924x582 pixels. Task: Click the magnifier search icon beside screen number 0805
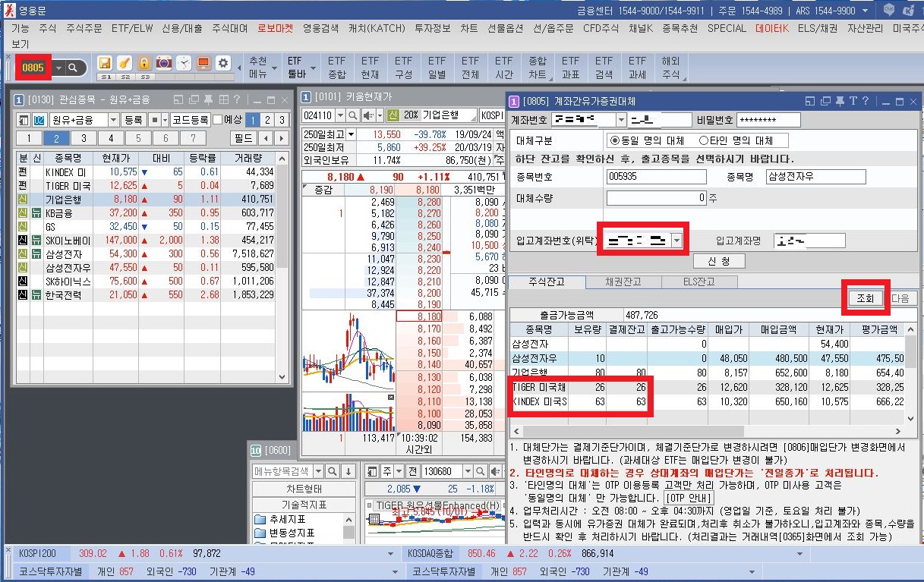[x=73, y=68]
